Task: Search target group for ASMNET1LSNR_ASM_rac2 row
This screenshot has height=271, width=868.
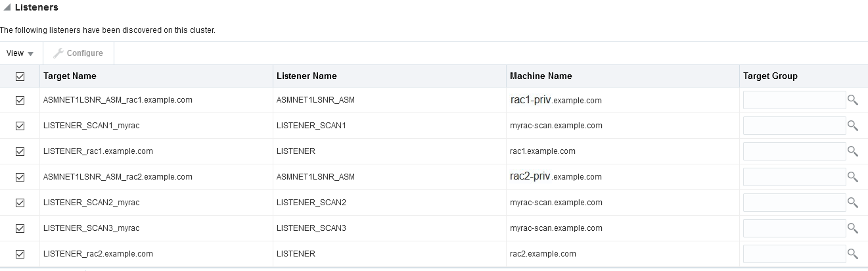Action: [853, 177]
